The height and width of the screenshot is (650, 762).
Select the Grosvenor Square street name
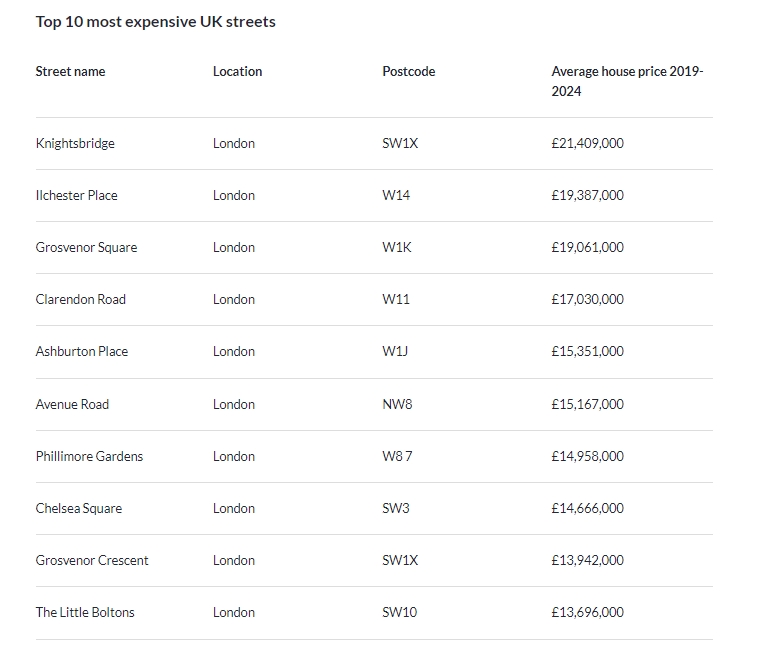coord(86,247)
